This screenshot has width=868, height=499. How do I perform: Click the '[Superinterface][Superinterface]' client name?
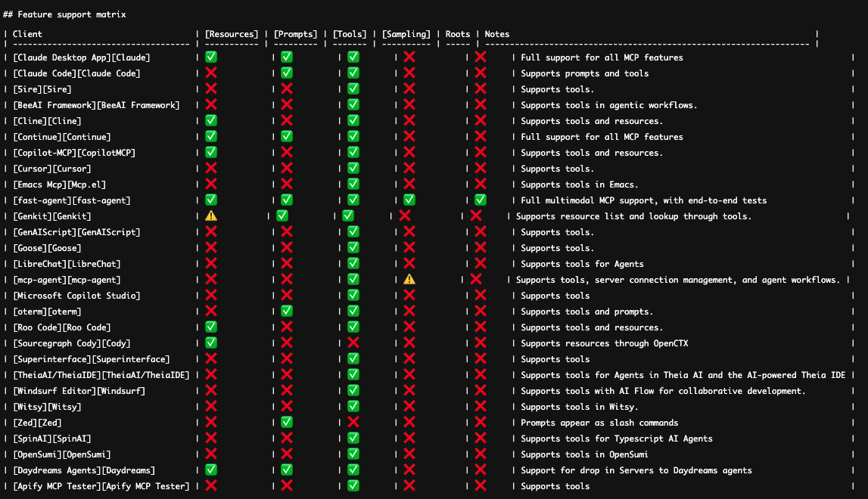(92, 360)
